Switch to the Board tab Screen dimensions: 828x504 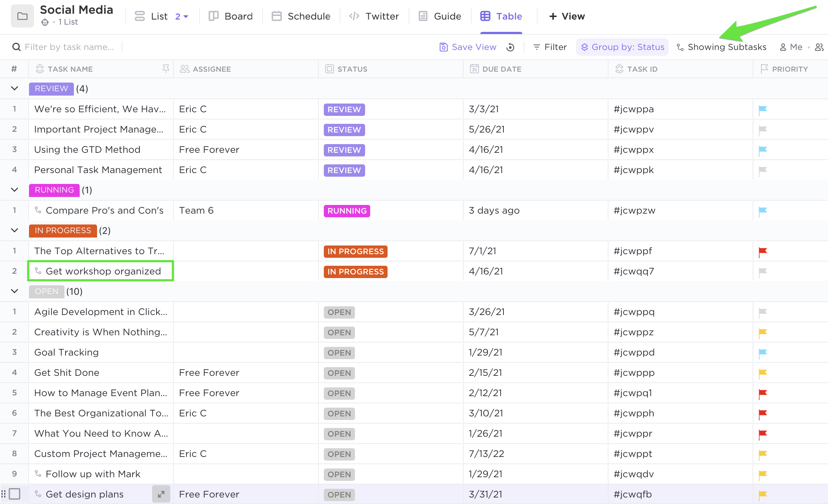[231, 16]
